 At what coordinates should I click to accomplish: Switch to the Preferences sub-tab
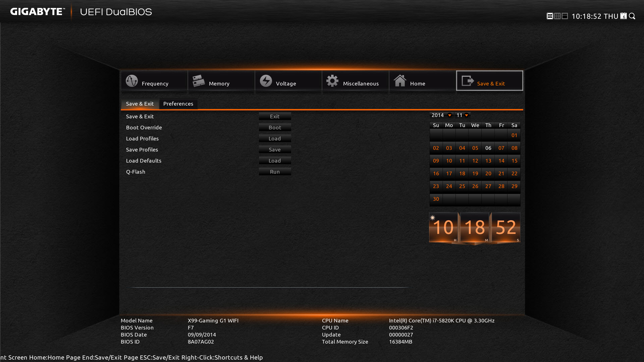coord(178,104)
